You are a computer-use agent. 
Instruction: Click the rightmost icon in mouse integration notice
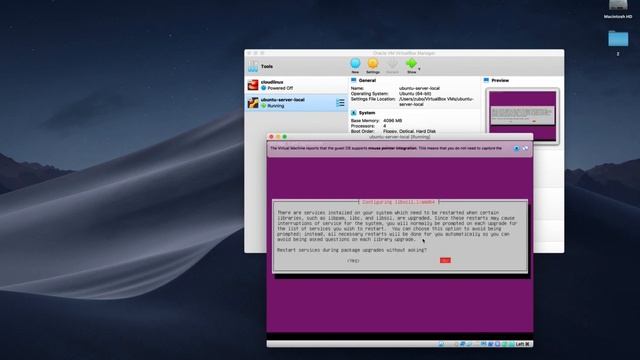(525, 148)
